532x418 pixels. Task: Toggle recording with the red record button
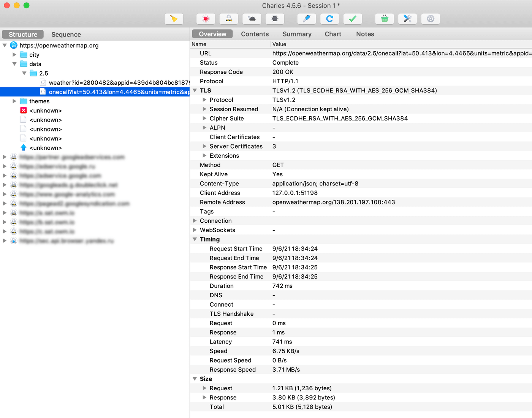point(206,19)
